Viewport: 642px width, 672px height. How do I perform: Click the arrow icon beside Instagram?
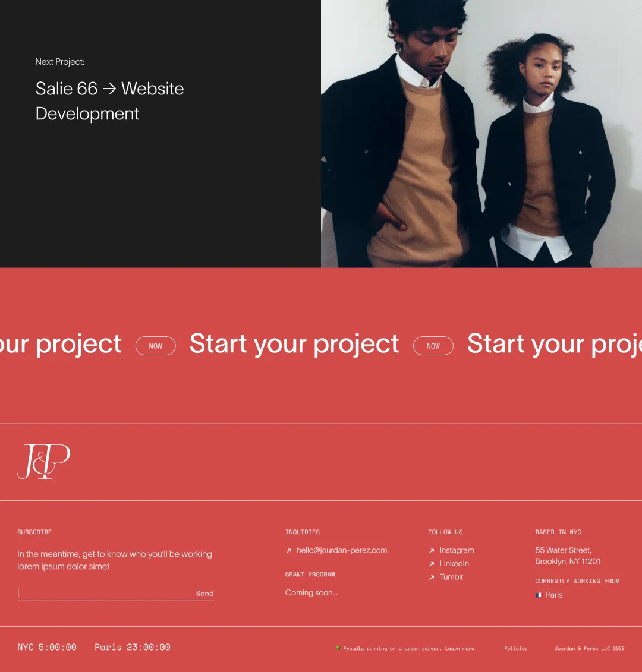click(x=432, y=551)
